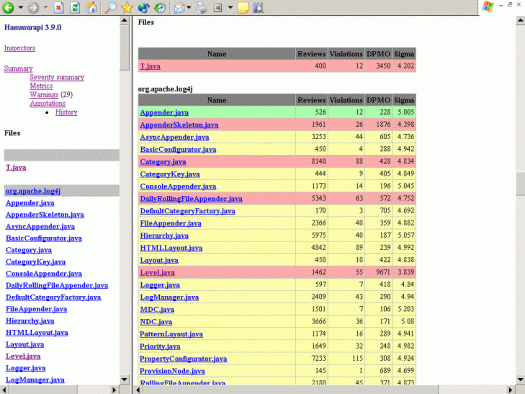Screen dimensions: 525x394
Task: Click left pane horizontal scrollbar right arrow
Action: [114, 390]
